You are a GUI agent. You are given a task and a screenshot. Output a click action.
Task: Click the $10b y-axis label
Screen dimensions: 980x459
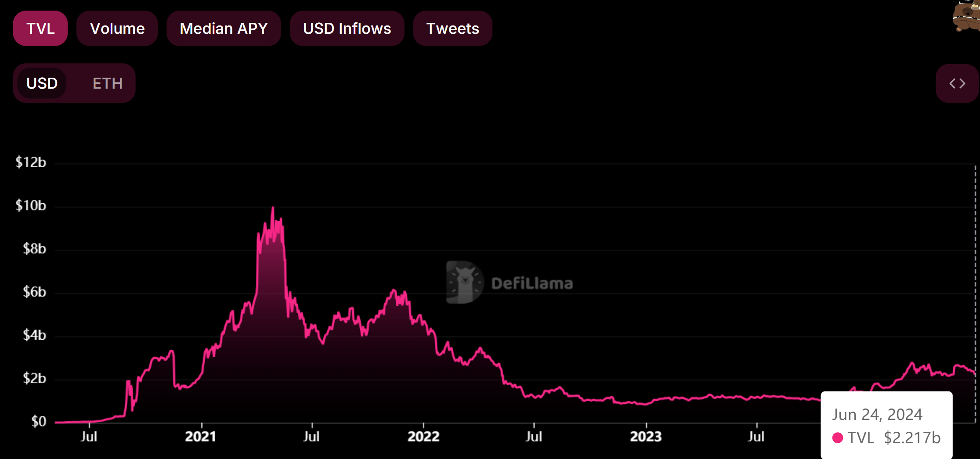[x=31, y=205]
